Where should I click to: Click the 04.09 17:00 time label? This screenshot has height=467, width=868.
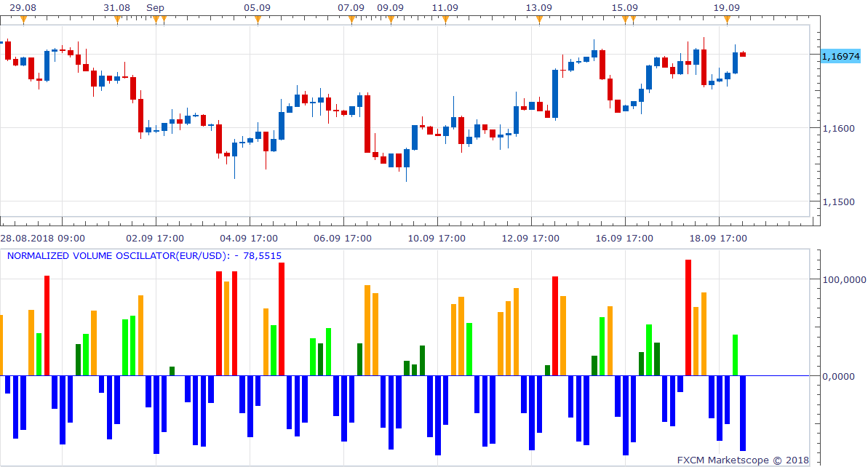tap(249, 239)
